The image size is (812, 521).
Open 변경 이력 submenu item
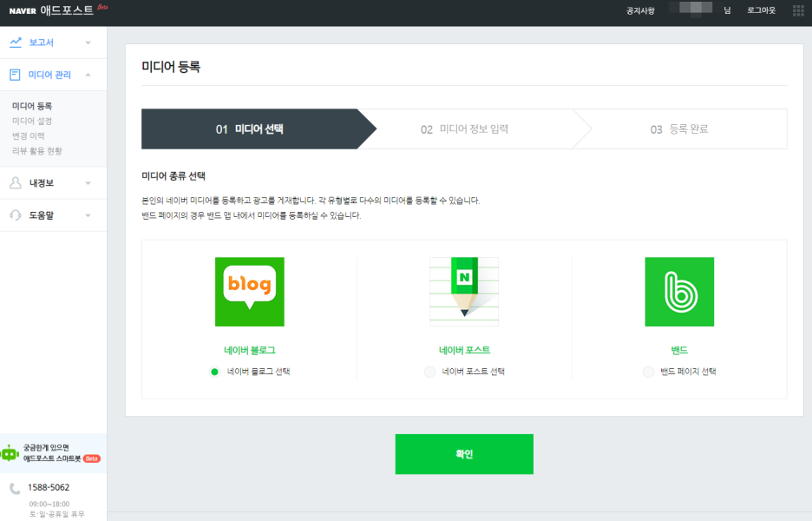pos(29,135)
